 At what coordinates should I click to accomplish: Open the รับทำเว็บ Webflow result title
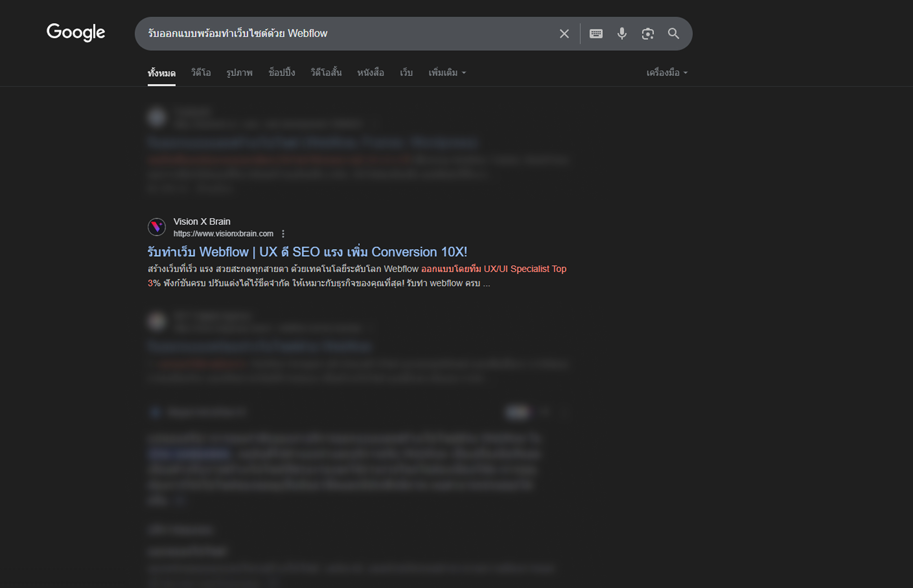307,252
